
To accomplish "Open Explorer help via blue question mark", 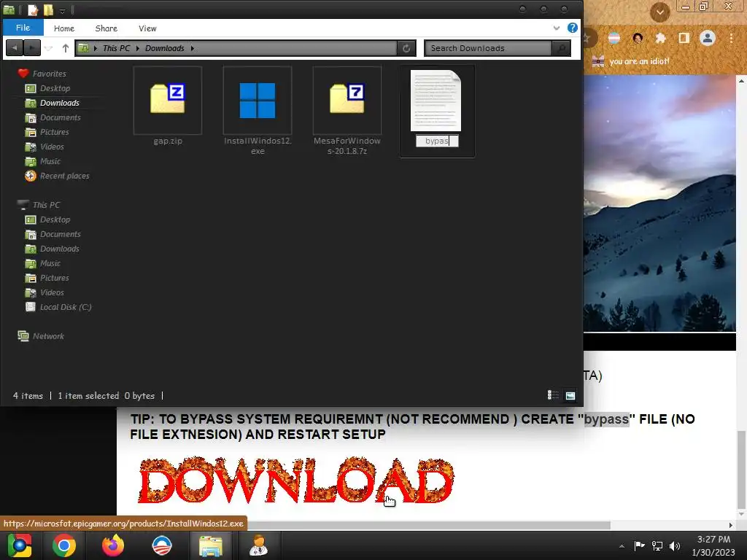I will point(573,28).
